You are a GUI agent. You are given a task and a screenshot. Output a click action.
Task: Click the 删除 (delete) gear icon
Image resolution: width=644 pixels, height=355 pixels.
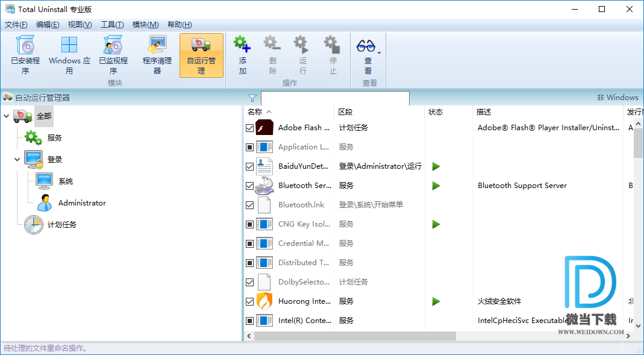(273, 45)
